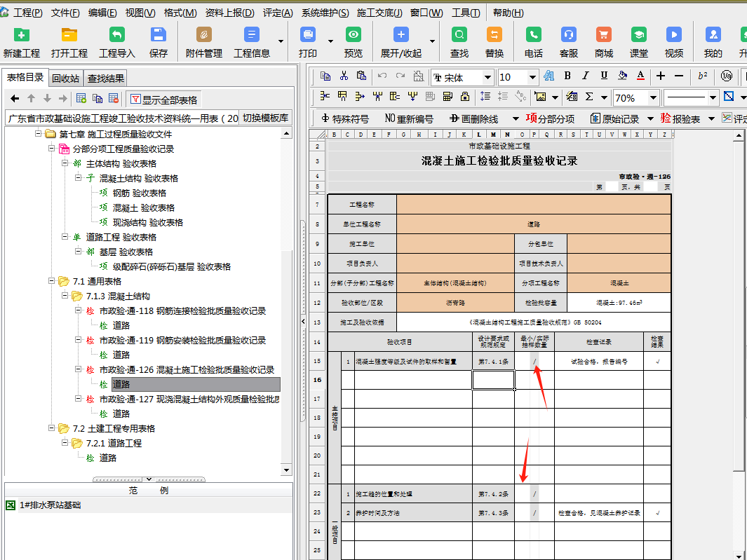Open the dropdown arrow beside 原始记录
747x560 pixels.
pos(650,118)
